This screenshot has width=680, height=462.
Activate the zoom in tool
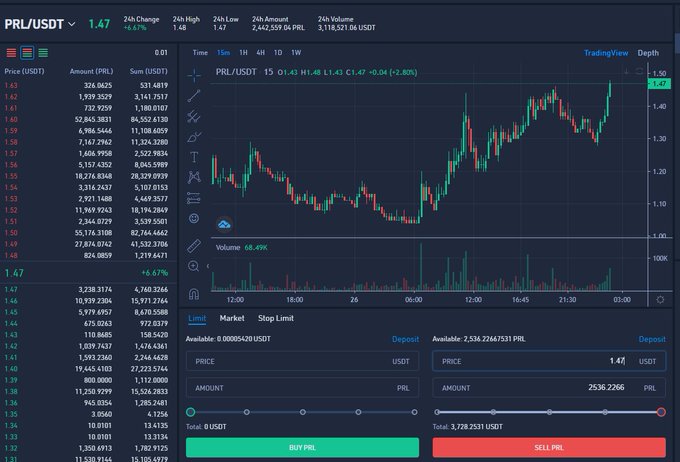click(x=194, y=266)
